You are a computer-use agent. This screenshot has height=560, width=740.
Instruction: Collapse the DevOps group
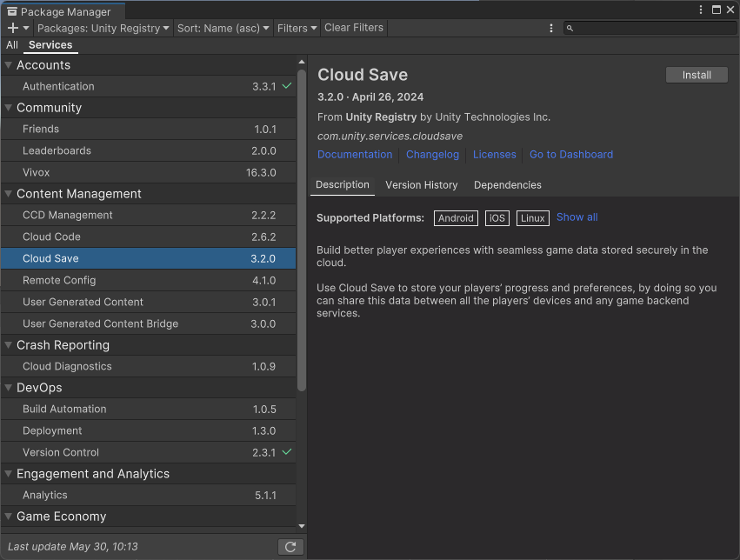(x=8, y=387)
